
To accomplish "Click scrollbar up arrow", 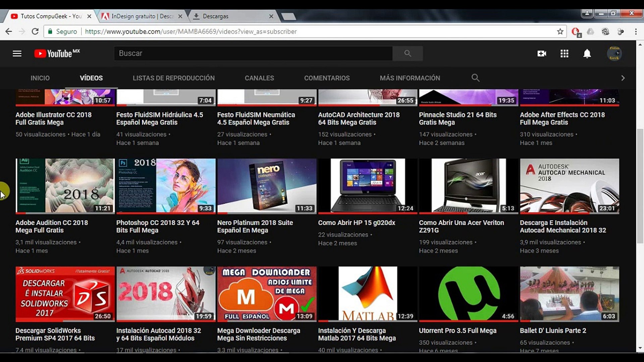I will pos(640,44).
